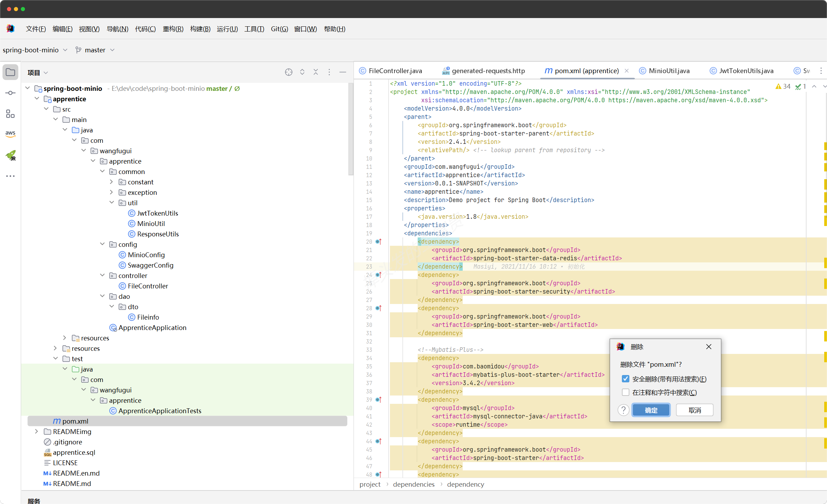The width and height of the screenshot is (827, 504).
Task: Collapse the spring-boot-minio root node
Action: pos(27,88)
